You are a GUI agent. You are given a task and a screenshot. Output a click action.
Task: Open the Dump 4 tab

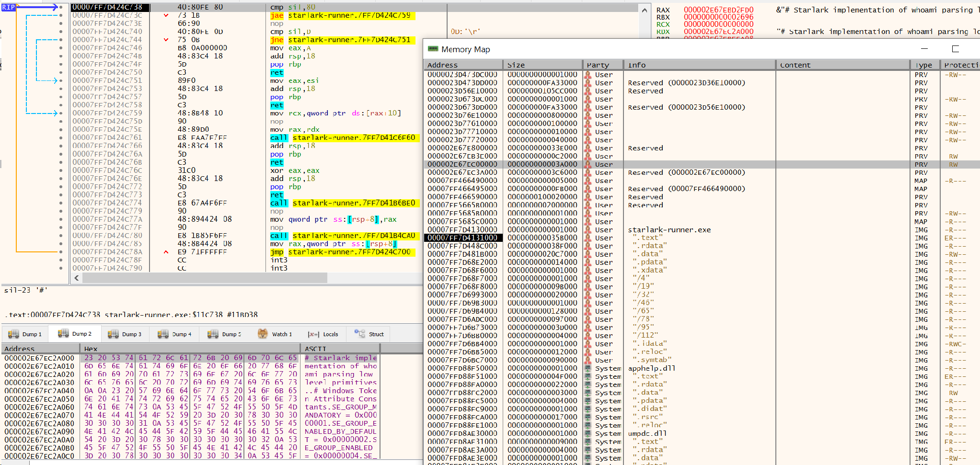(175, 334)
